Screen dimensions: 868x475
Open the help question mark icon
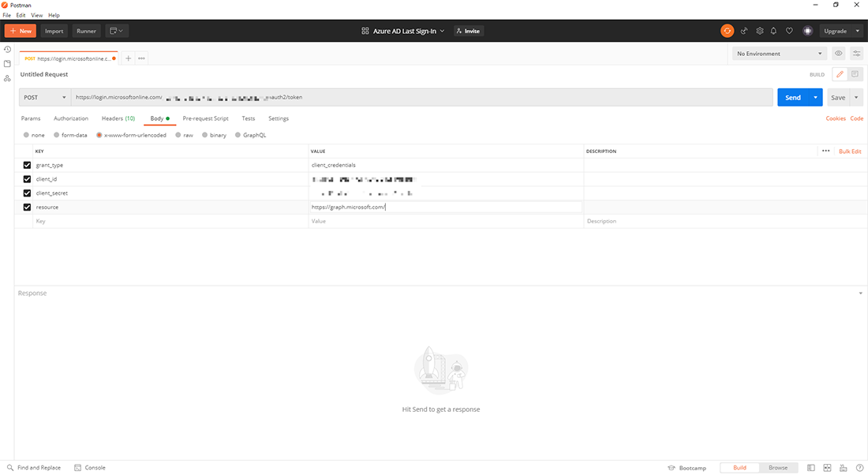coord(859,468)
